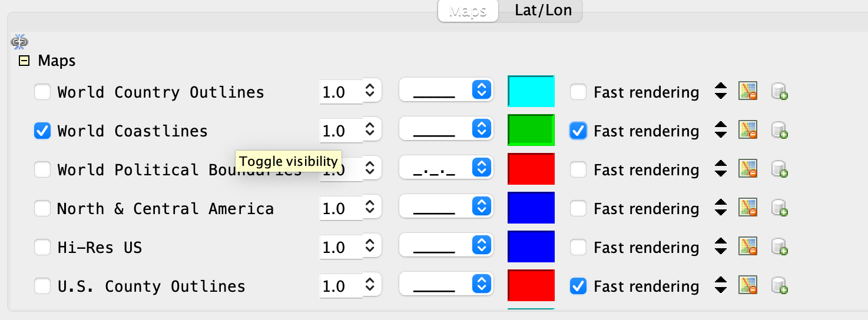
Task: Click the North & Central America label
Action: pyautogui.click(x=165, y=208)
